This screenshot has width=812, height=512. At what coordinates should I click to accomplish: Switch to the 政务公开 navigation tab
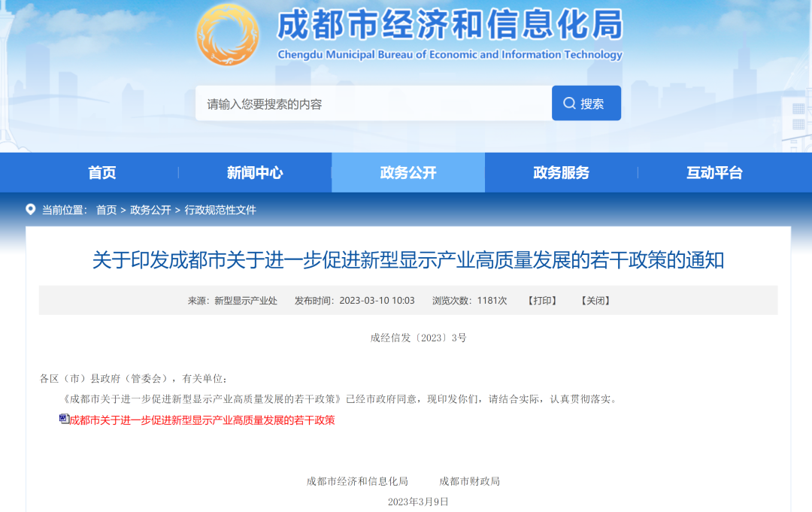point(408,172)
